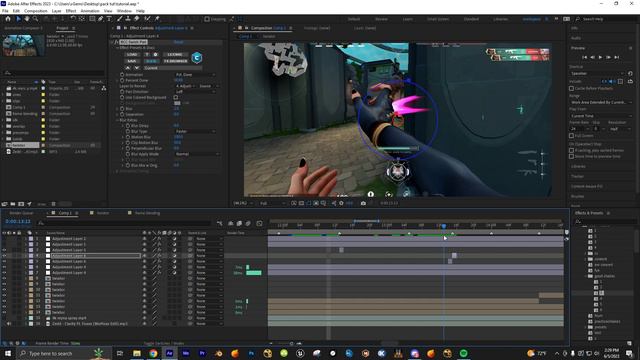Pick the Zoom magnifier tool

(x=36, y=19)
